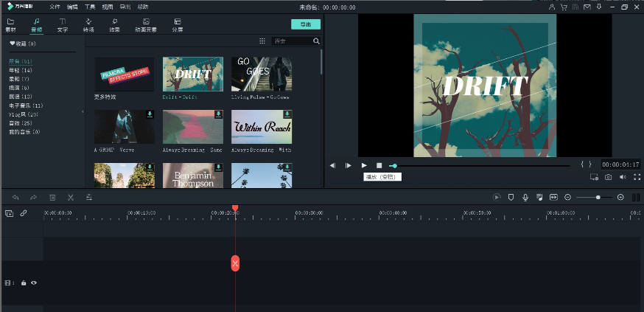The image size is (644, 312).
Task: Switch to the 文字 text tab
Action: click(63, 25)
